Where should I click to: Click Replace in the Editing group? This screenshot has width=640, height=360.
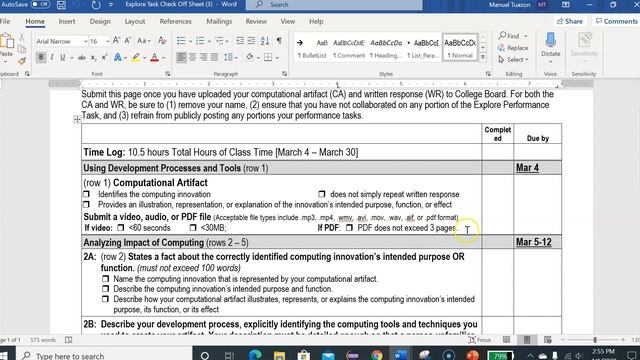coord(513,48)
